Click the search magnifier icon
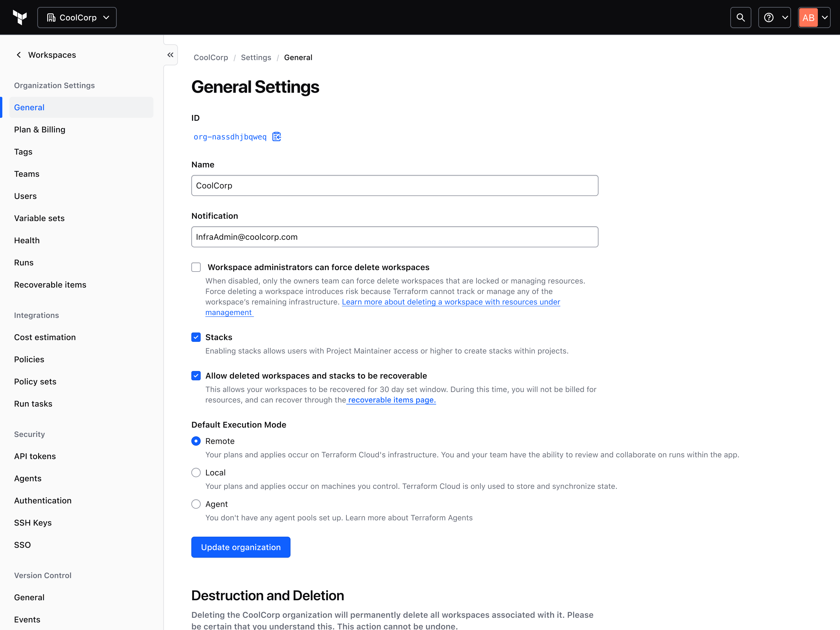 [x=740, y=17]
